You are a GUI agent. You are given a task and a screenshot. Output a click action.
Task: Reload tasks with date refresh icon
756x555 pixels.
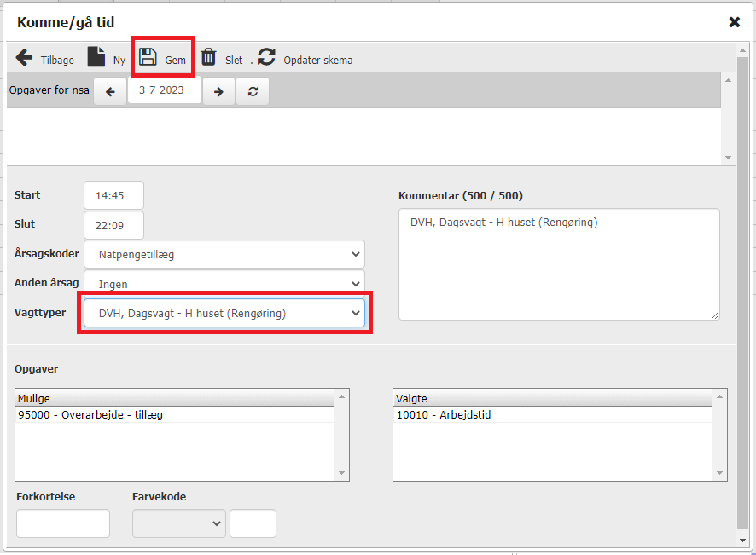(x=253, y=91)
